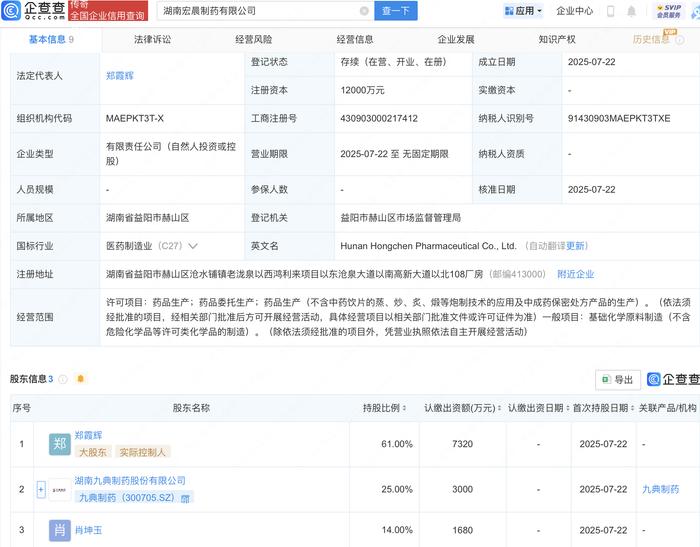Open legal representative 郑霞辉 link
The width and height of the screenshot is (700, 547).
pos(120,76)
